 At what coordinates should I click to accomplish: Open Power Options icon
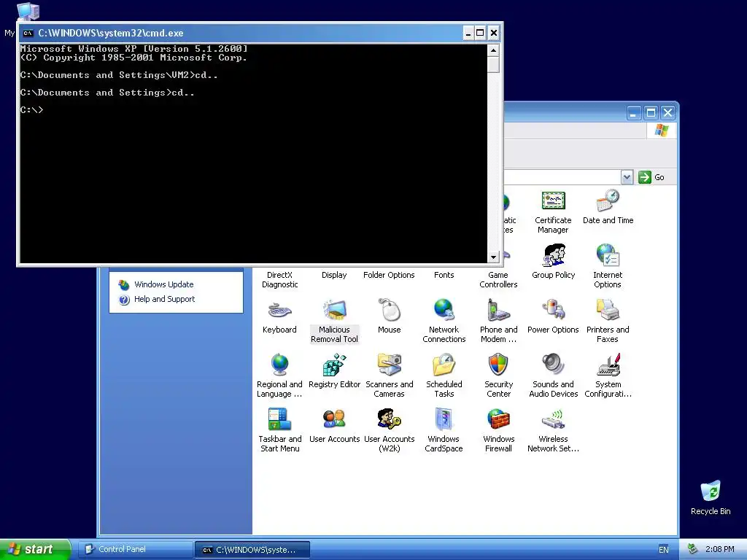[x=553, y=316]
